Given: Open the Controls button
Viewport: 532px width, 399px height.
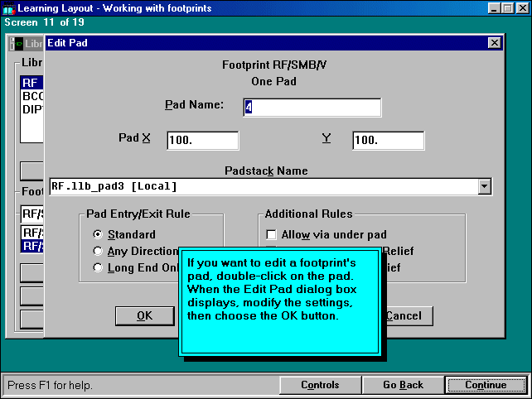Looking at the screenshot, I should pos(320,385).
